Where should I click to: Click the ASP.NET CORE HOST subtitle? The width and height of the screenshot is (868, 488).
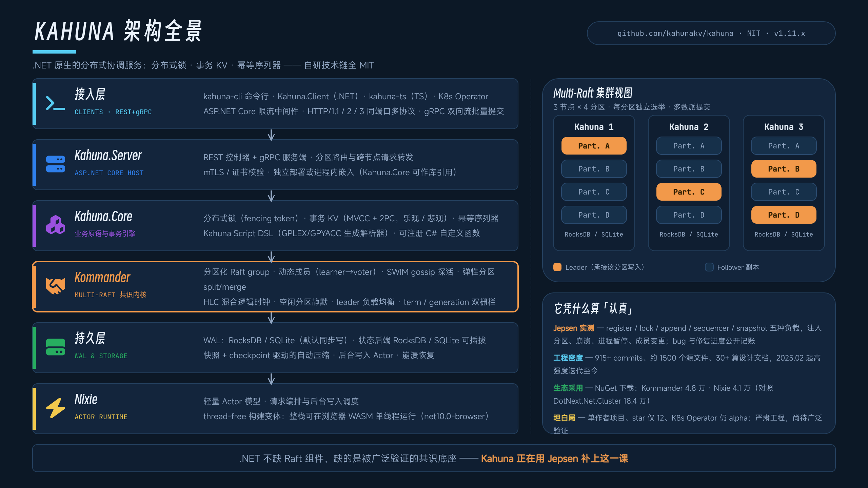point(109,173)
